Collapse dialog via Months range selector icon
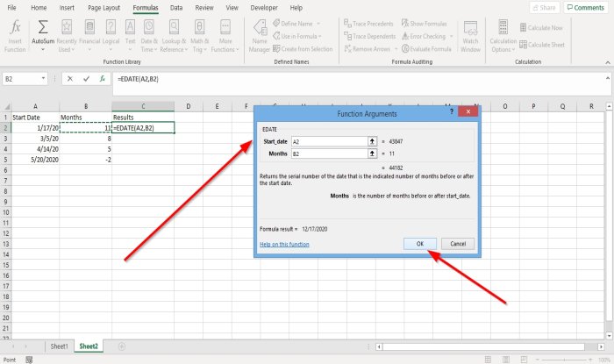 372,153
